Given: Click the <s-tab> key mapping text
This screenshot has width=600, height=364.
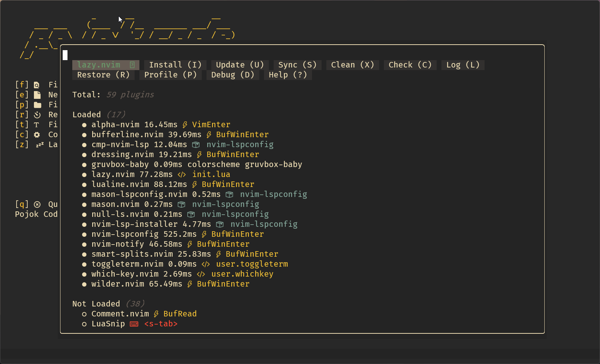Looking at the screenshot, I should 161,324.
